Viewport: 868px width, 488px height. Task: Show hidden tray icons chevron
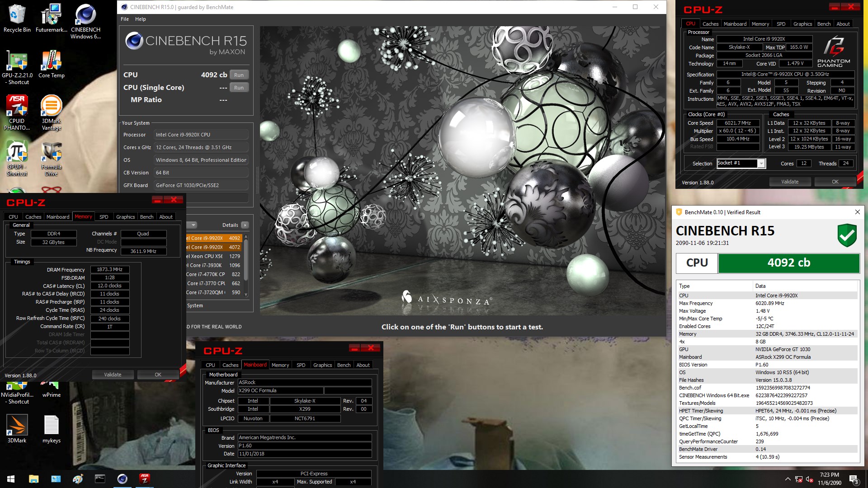coord(788,479)
